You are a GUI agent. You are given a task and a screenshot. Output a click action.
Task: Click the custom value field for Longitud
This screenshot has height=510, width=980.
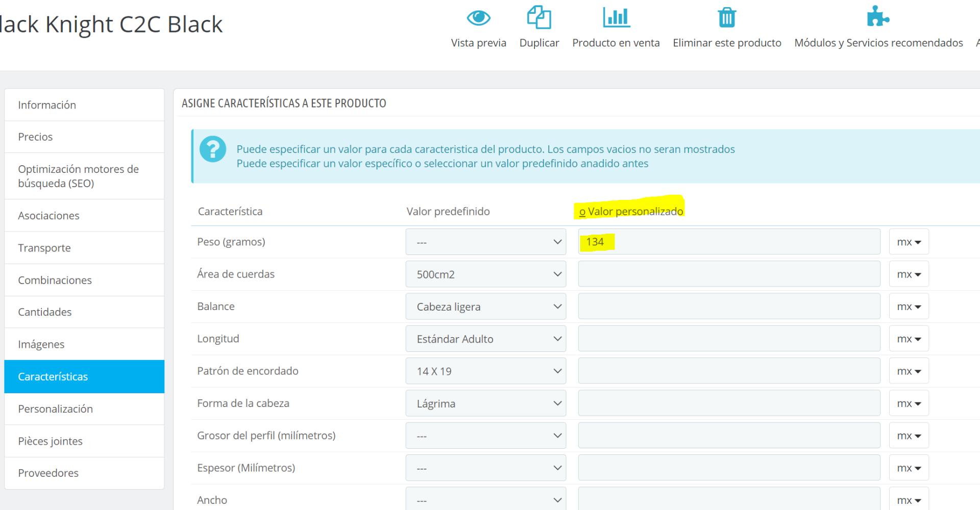pos(729,339)
